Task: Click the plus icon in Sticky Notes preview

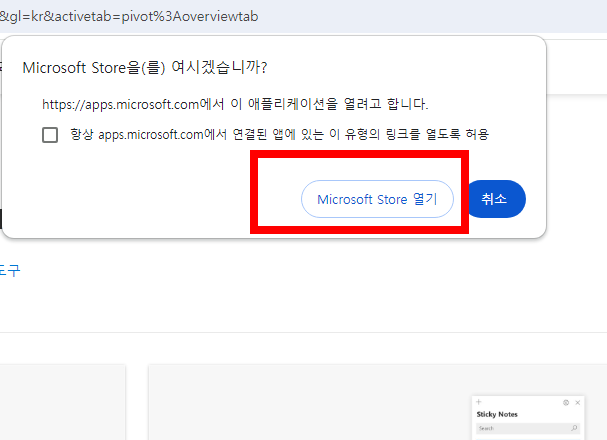Action: point(479,402)
